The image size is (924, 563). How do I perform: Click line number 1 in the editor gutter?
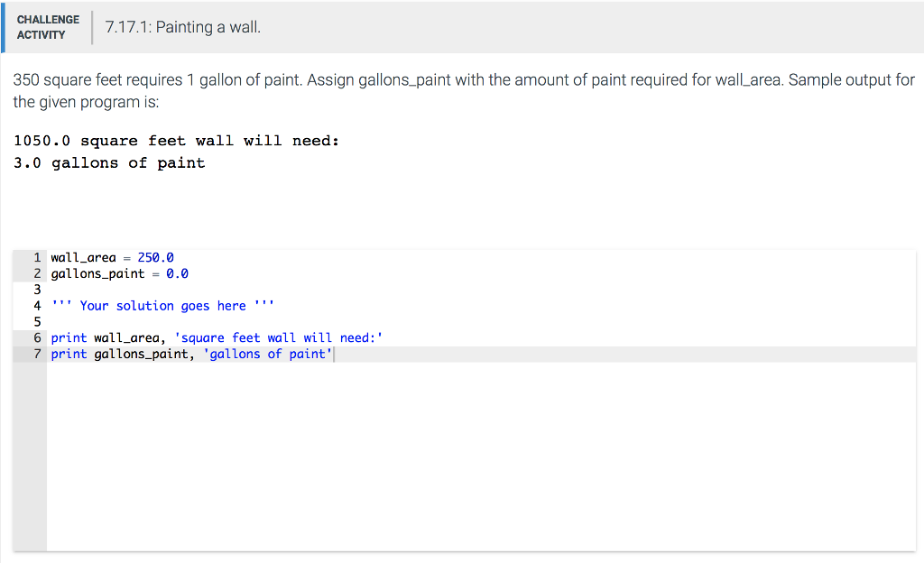coord(37,257)
